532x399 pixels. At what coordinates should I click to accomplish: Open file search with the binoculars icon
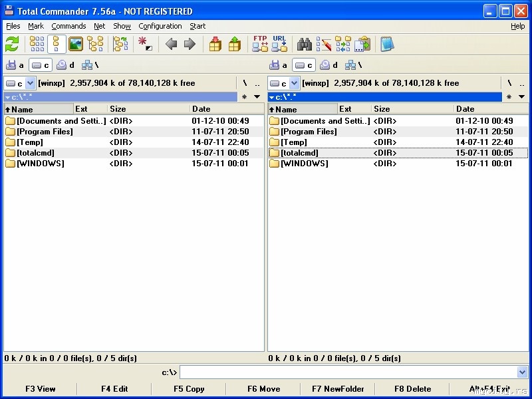pos(305,44)
